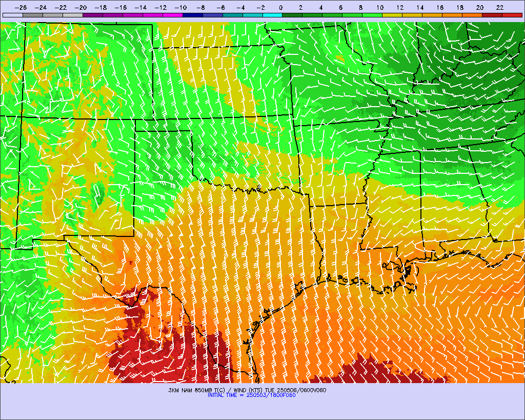Click the -6 scale label

click(220, 7)
